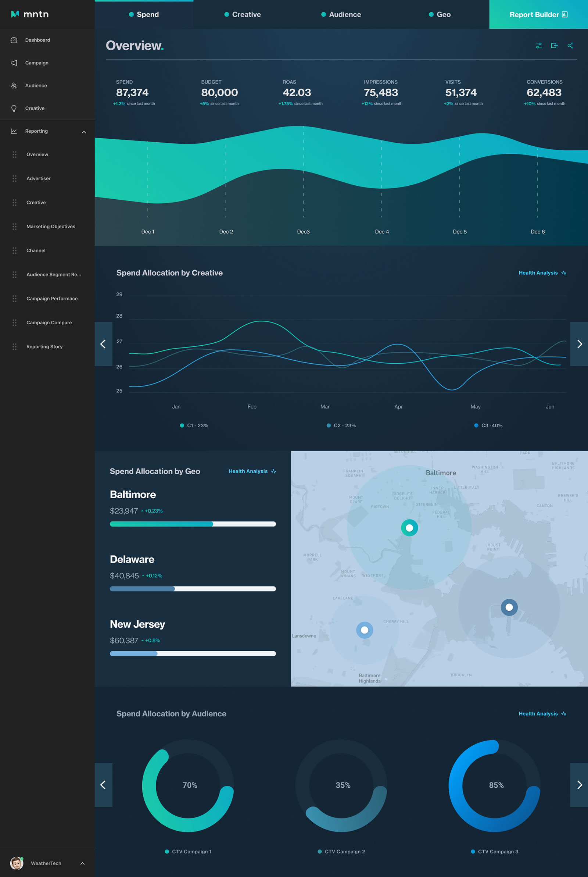Collapse the Reporting section chevron

point(84,132)
